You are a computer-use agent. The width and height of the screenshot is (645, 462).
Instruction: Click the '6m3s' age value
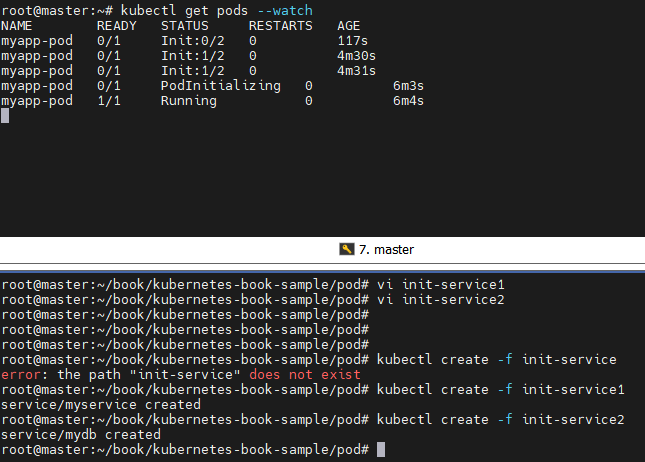tap(408, 86)
